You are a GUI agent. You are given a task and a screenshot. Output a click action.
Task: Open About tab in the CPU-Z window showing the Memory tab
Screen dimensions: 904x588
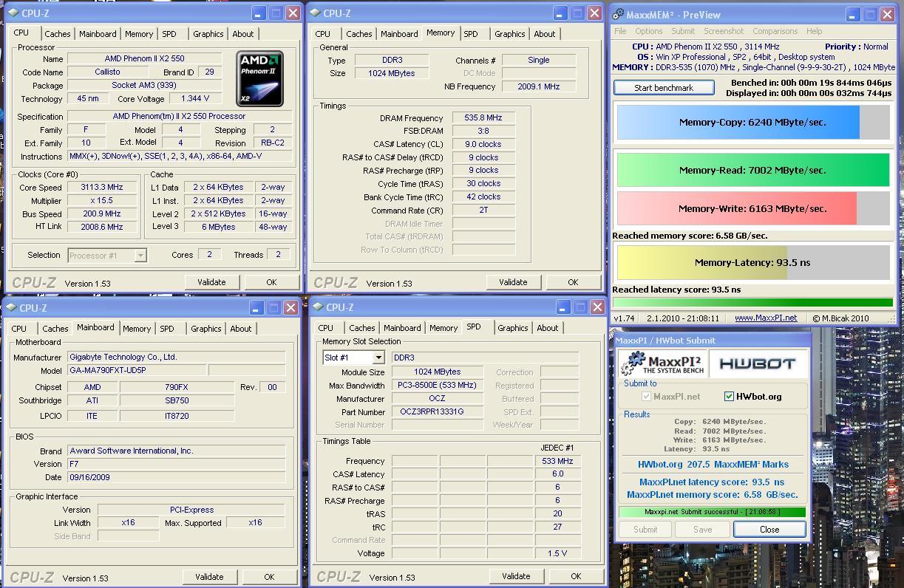tap(545, 34)
